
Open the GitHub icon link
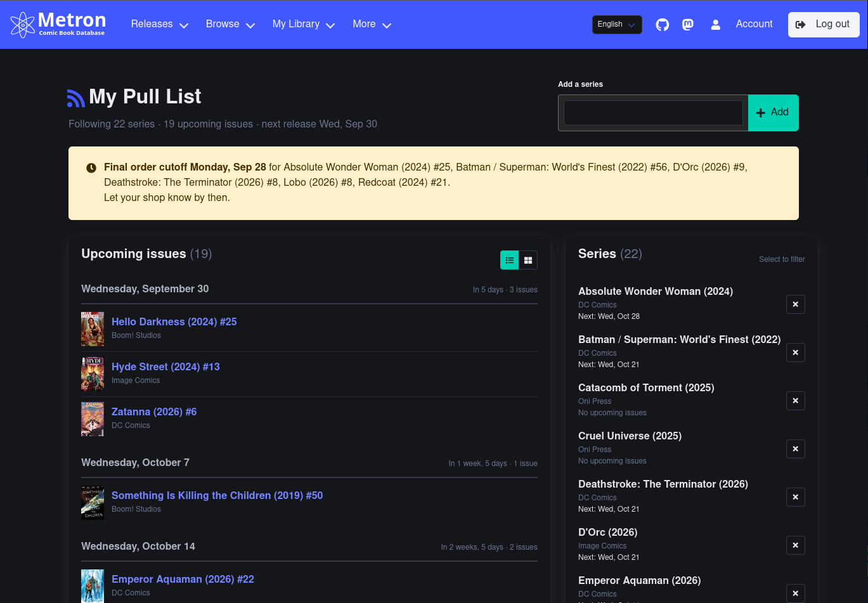[662, 24]
